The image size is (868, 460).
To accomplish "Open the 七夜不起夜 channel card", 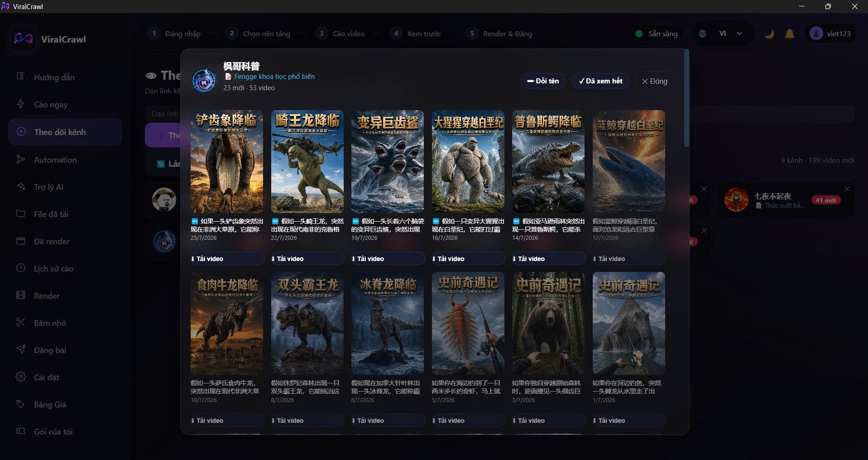I will point(786,200).
